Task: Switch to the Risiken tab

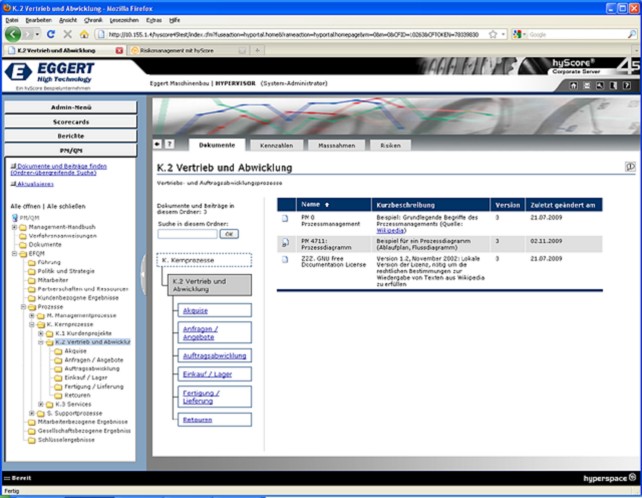Action: 390,145
